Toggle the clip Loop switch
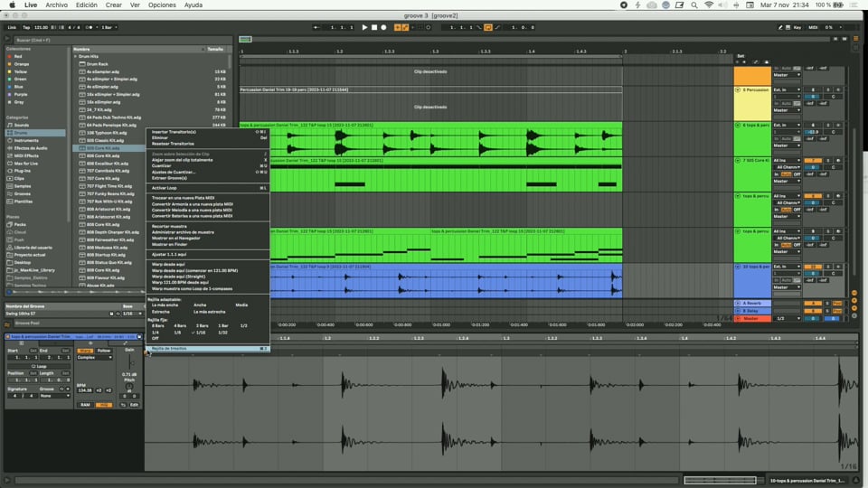Image resolution: width=868 pixels, height=488 pixels. click(39, 366)
